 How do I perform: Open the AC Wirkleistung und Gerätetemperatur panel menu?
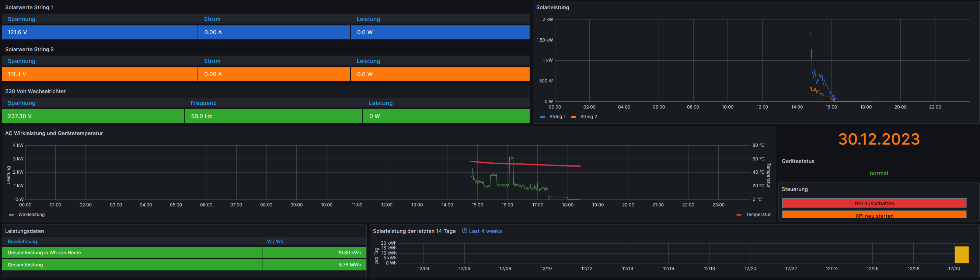54,133
